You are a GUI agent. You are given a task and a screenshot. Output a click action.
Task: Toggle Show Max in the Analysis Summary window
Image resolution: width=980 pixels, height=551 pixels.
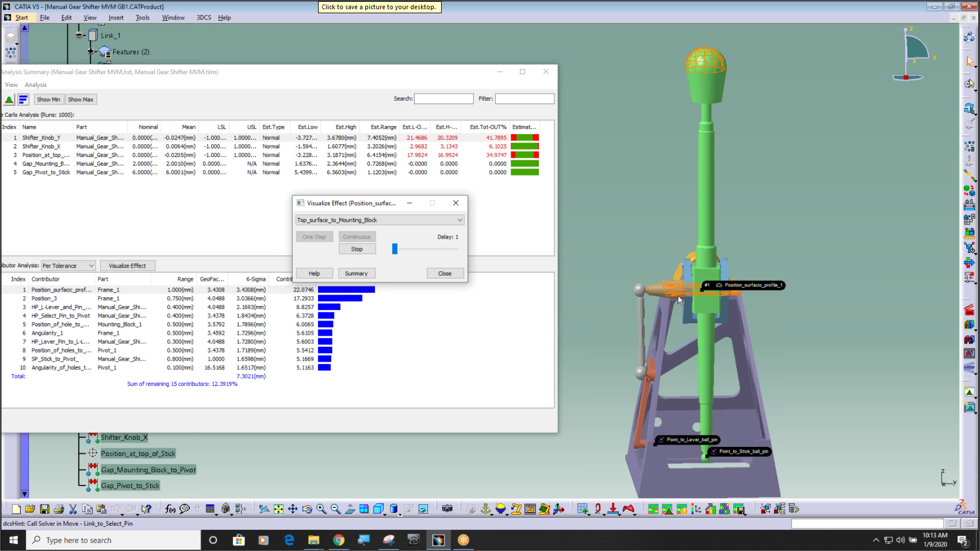pos(80,99)
